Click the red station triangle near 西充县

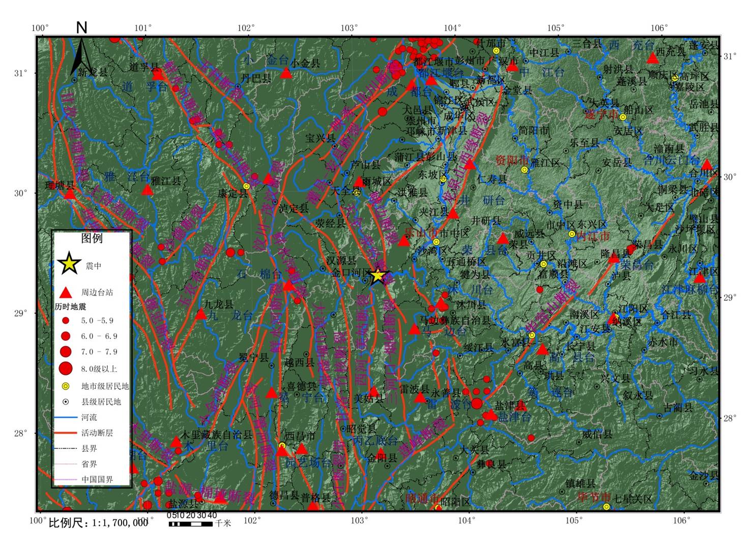pyautogui.click(x=653, y=59)
